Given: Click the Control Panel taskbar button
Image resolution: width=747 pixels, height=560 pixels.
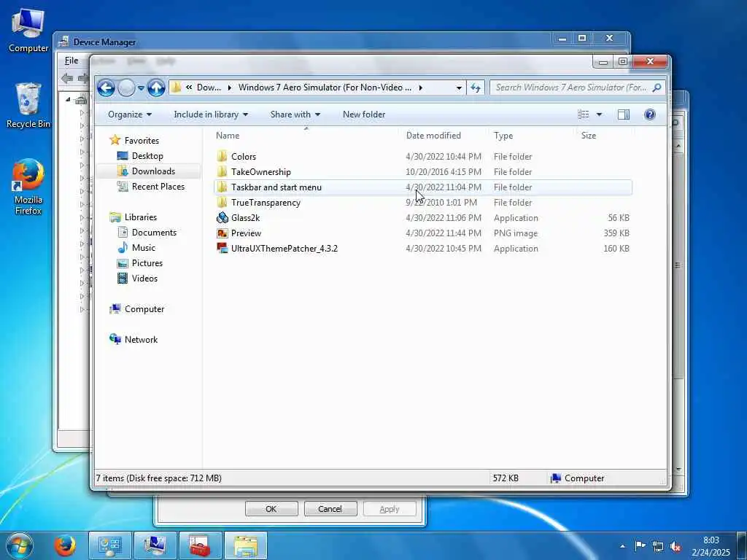Looking at the screenshot, I should pyautogui.click(x=109, y=545).
